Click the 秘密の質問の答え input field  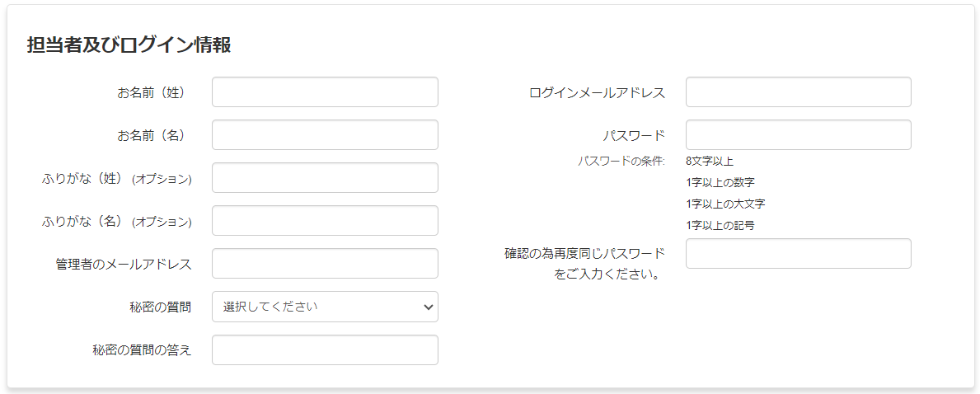325,349
